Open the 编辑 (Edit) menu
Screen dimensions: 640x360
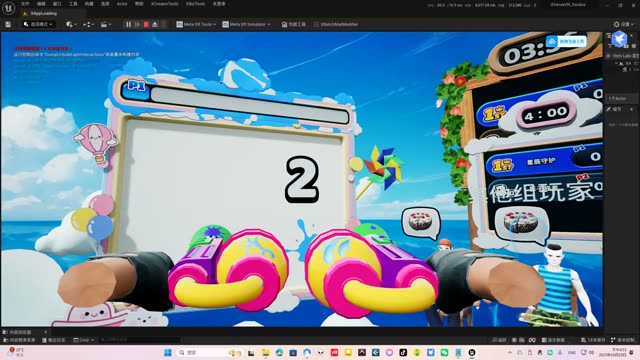[x=41, y=4]
